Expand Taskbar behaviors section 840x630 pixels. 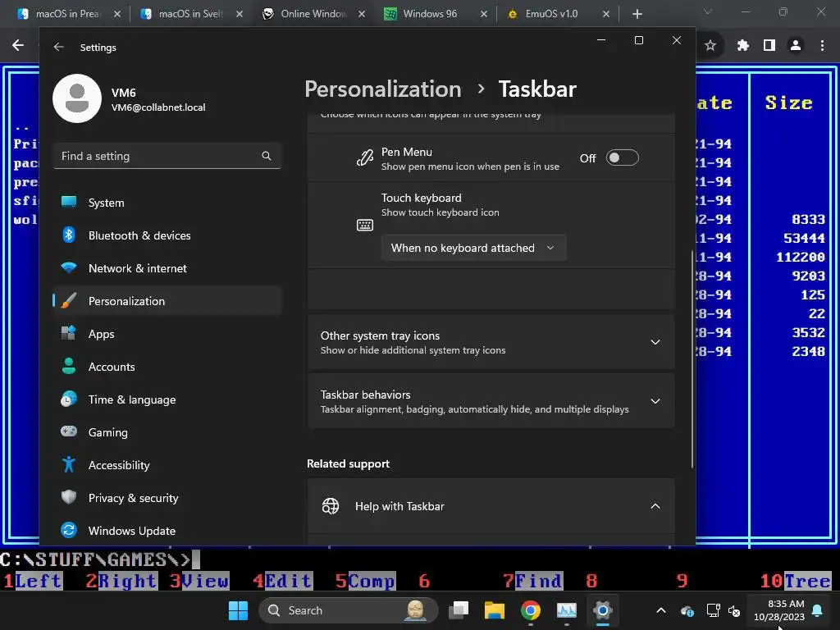491,401
